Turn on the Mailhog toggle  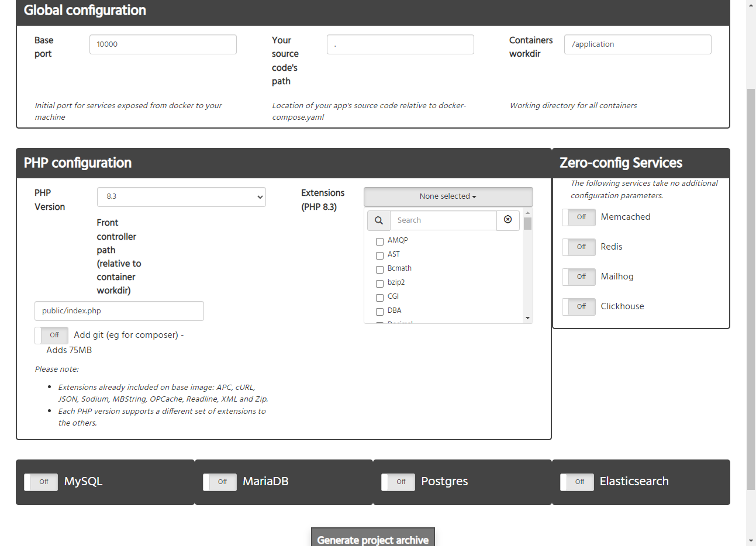pyautogui.click(x=578, y=277)
